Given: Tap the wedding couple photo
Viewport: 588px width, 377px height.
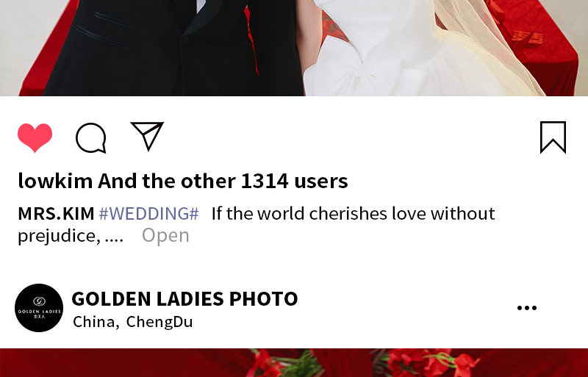Looking at the screenshot, I should 294,48.
